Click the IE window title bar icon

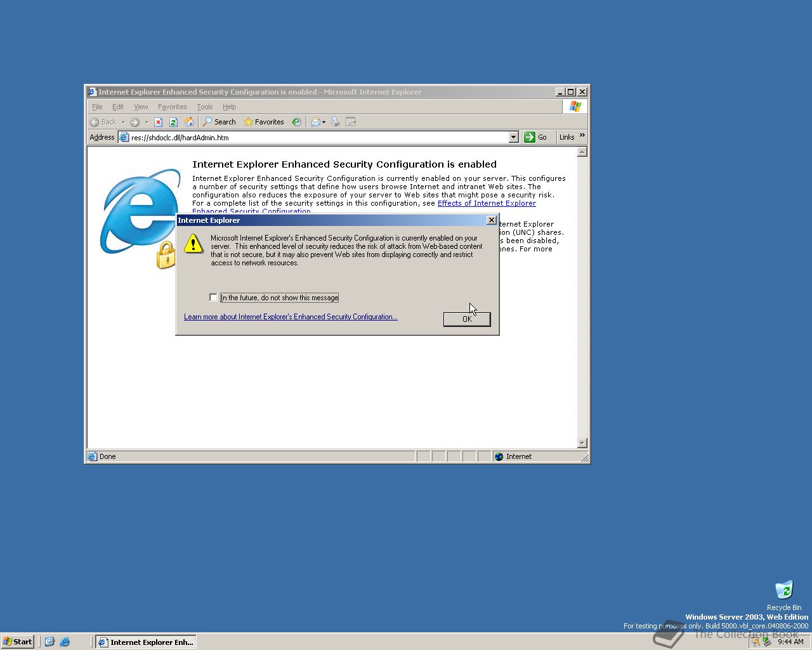coord(92,92)
